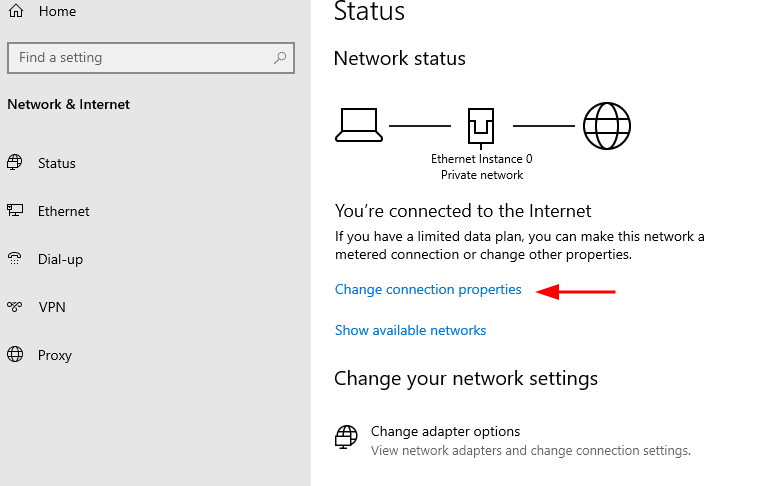
Task: Go to Dial-up settings
Action: tap(60, 260)
